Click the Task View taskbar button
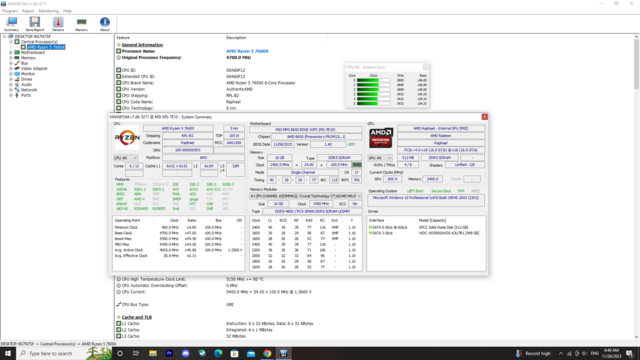The image size is (640, 360). point(136,353)
